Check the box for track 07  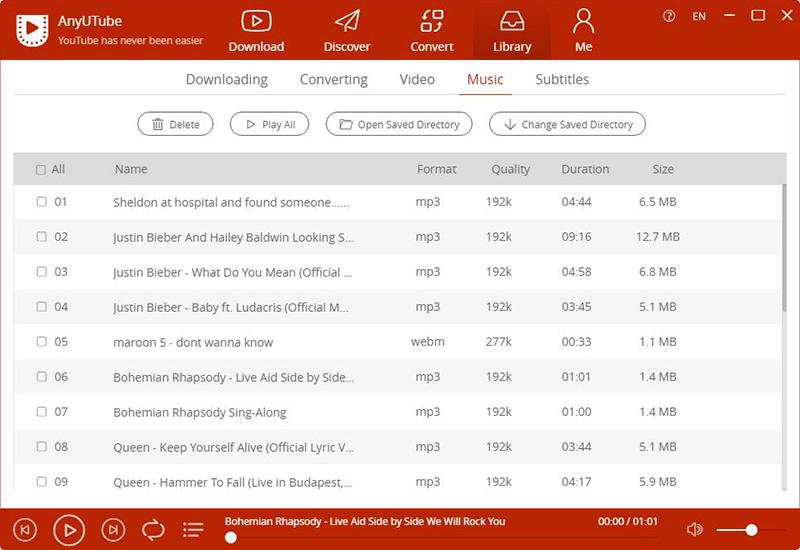pos(42,411)
